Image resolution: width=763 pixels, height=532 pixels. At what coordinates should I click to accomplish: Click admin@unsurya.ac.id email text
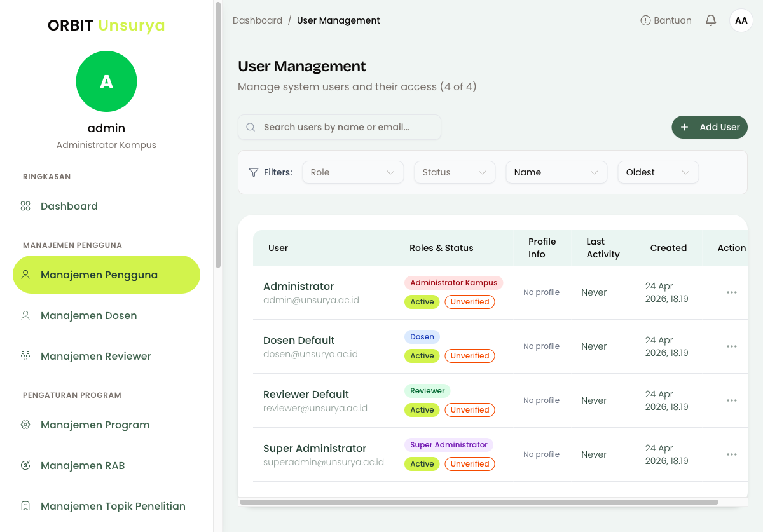coord(311,300)
